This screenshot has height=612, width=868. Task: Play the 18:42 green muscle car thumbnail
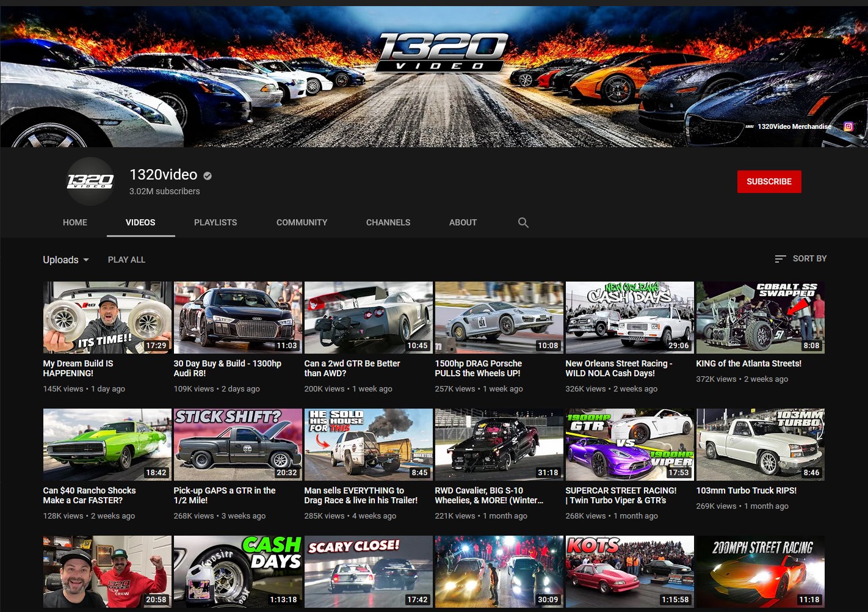(x=107, y=445)
